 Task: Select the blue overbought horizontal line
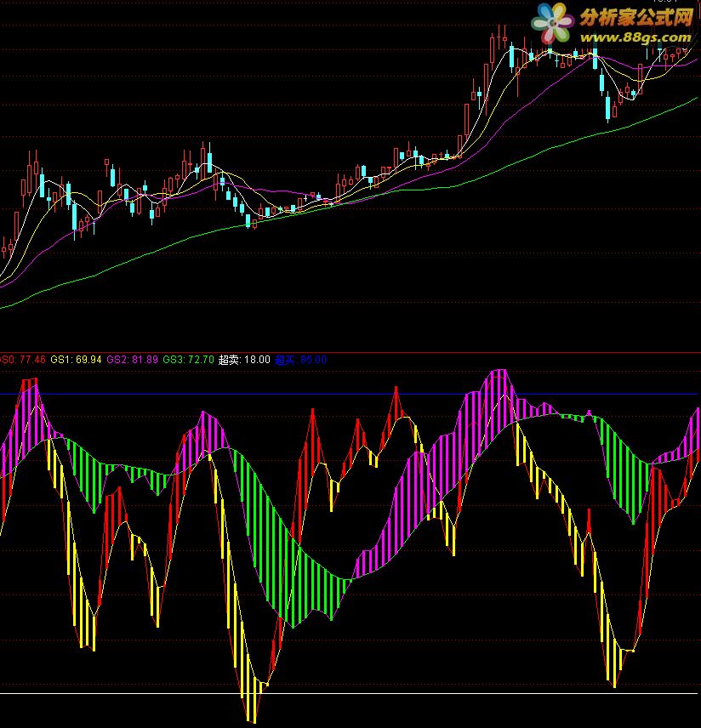[350, 394]
